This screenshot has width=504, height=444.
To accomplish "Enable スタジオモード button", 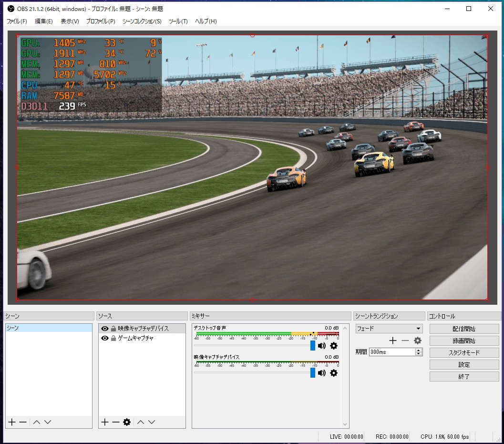I will [x=464, y=352].
